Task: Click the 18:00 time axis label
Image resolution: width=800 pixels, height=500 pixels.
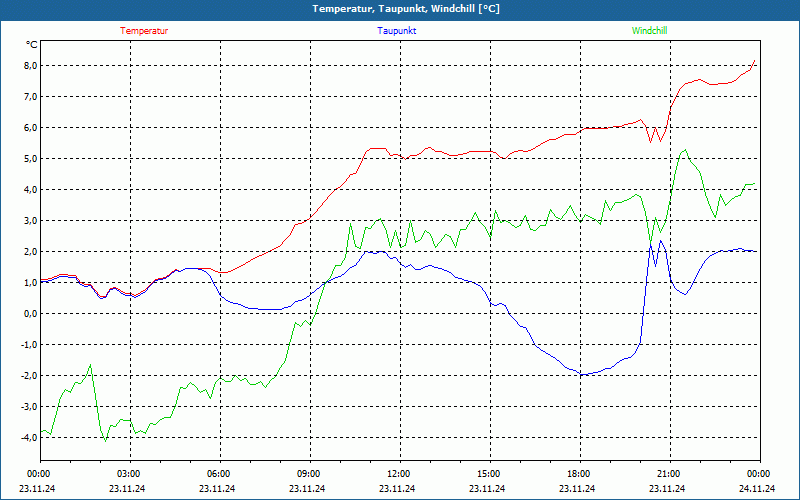Action: 578,474
